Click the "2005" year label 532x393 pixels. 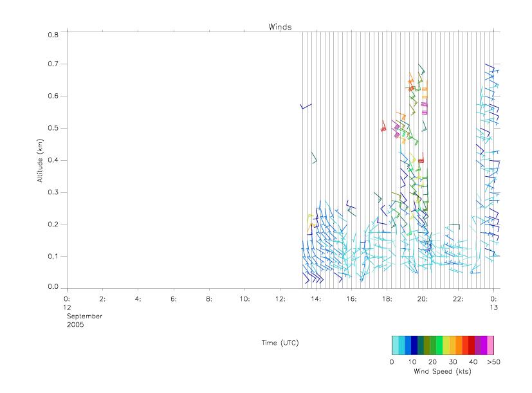[x=75, y=325]
